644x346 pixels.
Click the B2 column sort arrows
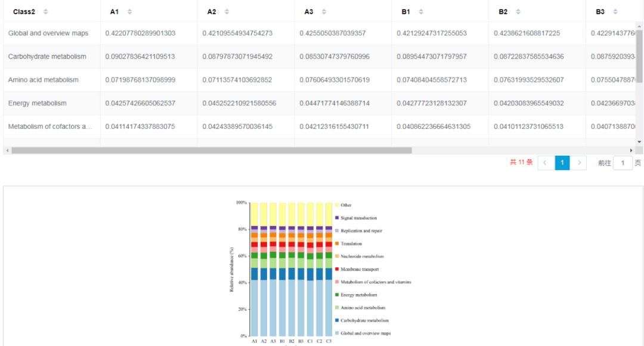[518, 12]
